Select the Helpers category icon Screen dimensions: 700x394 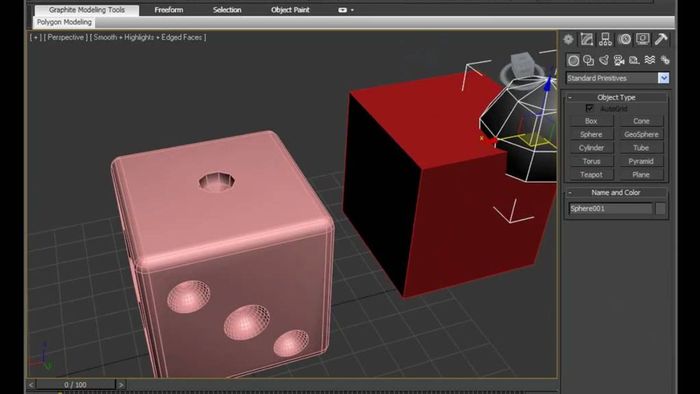tap(634, 60)
